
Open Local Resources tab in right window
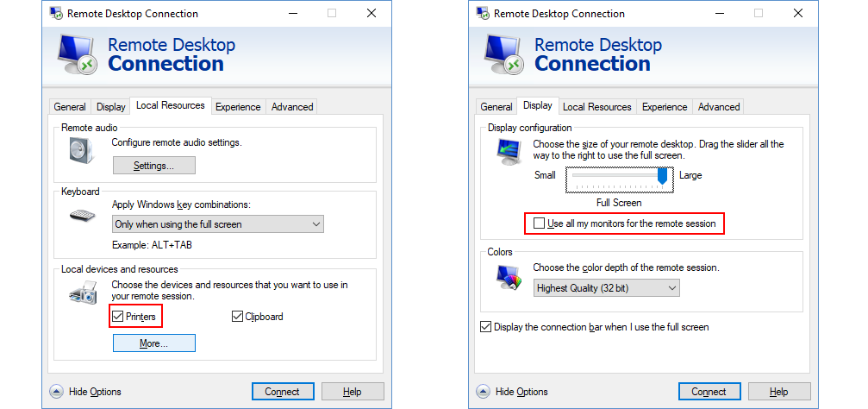(596, 107)
